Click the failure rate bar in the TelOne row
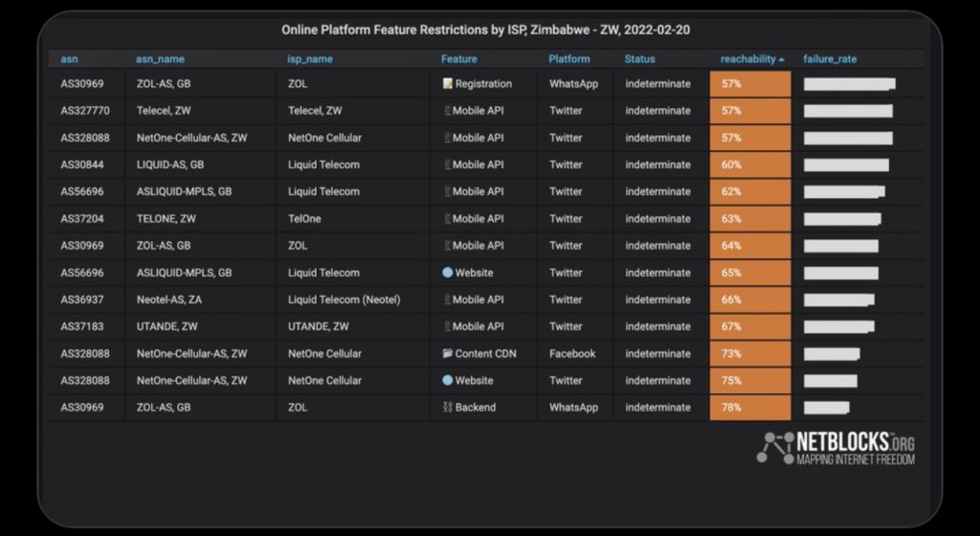980x536 pixels. (841, 219)
